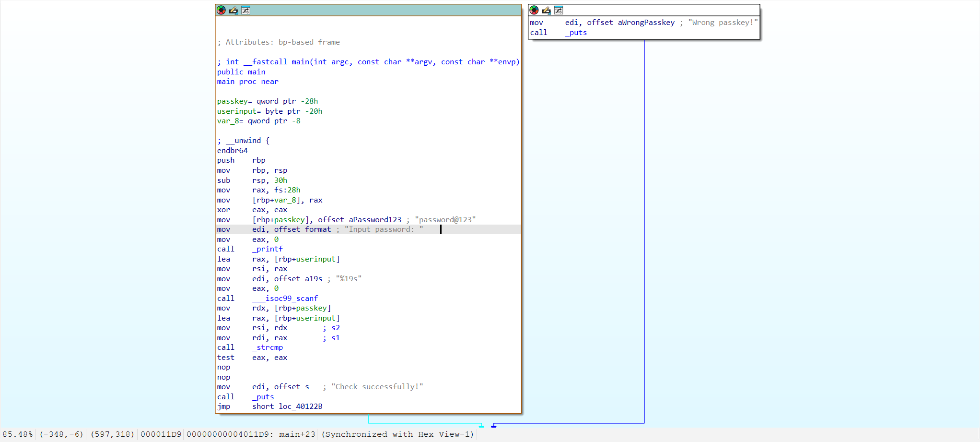Click the '__unwind {' comment line

(x=244, y=141)
